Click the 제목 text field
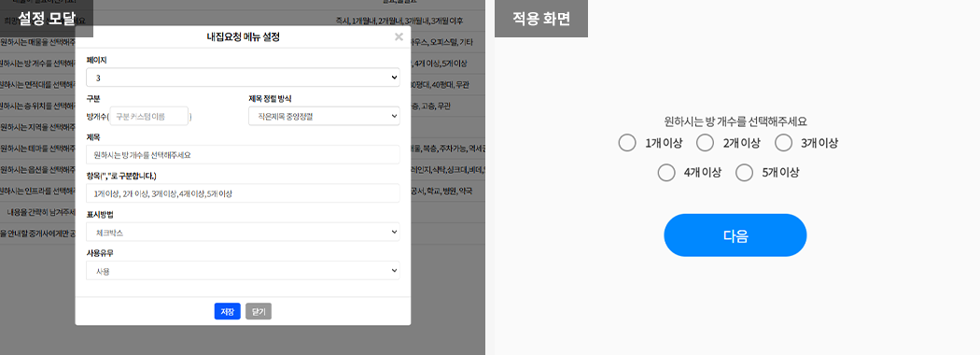Image resolution: width=980 pixels, height=355 pixels. click(x=243, y=155)
